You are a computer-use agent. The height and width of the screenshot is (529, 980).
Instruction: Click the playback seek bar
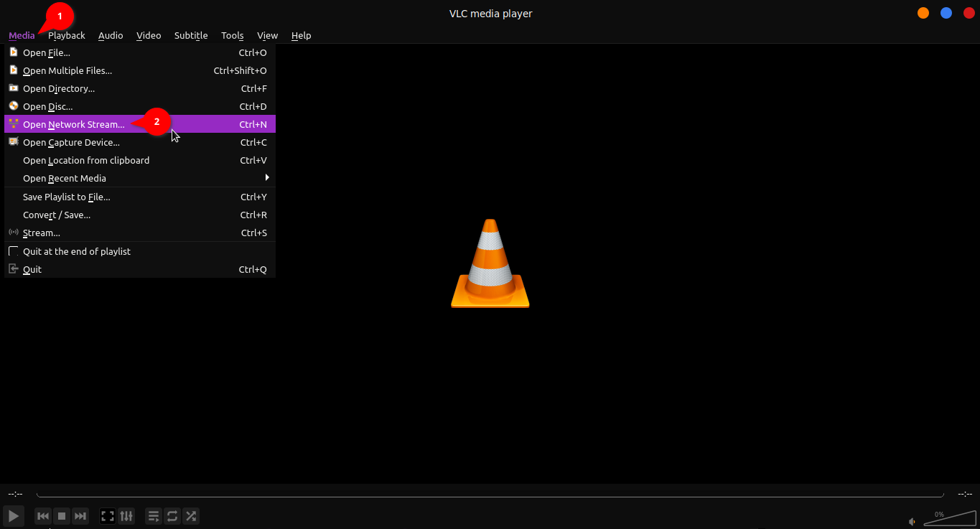coord(490,495)
